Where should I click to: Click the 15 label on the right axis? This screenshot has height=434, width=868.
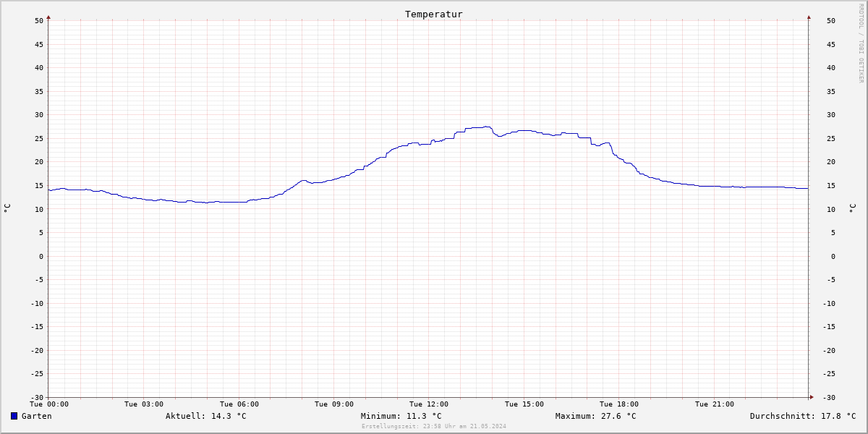point(831,185)
